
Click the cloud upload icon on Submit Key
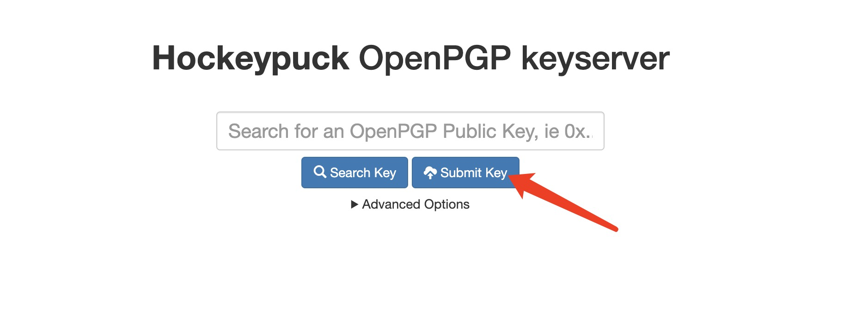point(430,173)
